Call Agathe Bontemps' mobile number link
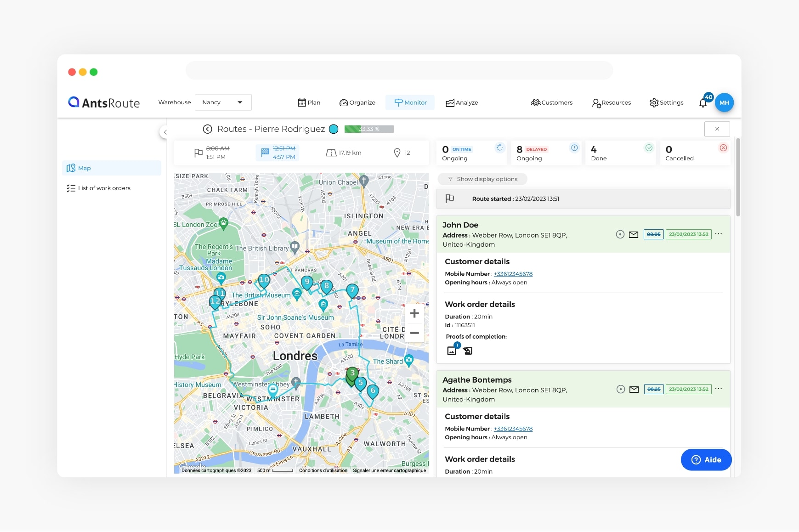Screen dimensions: 799x532 (513, 429)
